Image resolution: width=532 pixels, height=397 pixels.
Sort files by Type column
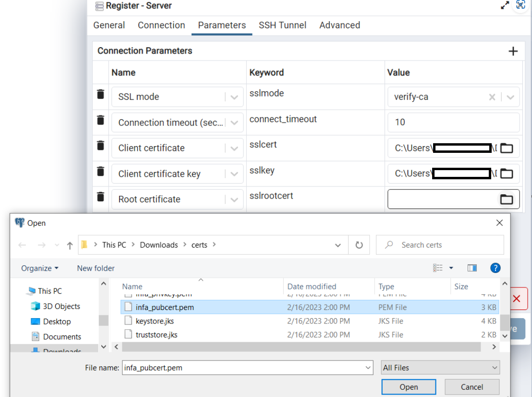[x=387, y=286]
